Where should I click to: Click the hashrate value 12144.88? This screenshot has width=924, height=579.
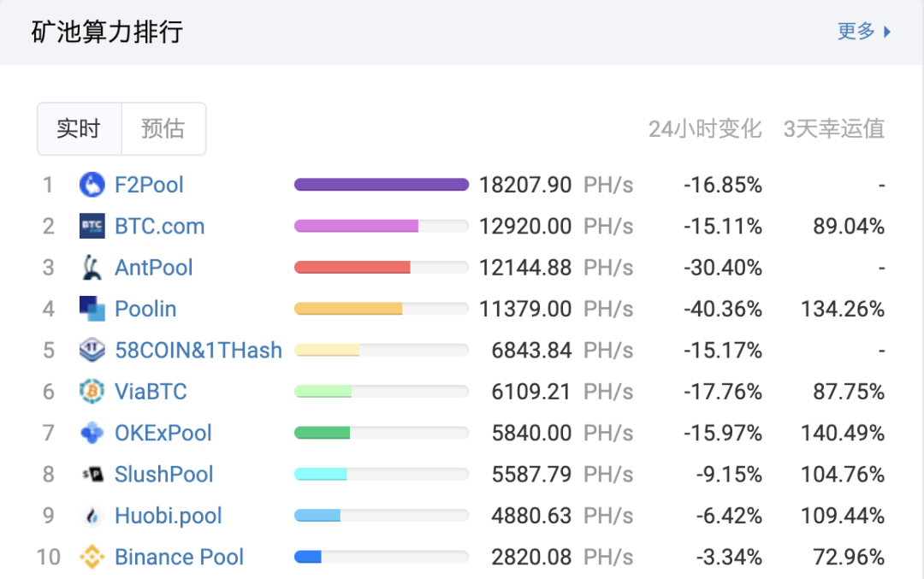point(525,268)
